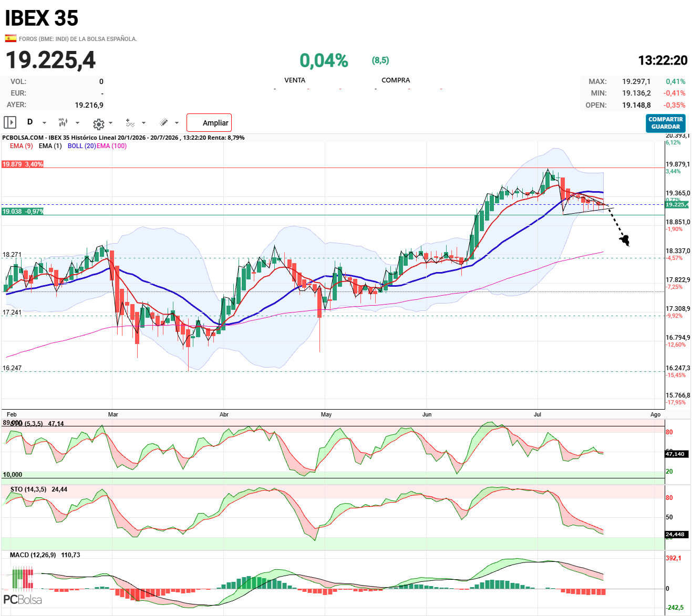Toggle the BOLL (20) legend label
Viewport: 692px width, 616px height.
click(x=81, y=146)
